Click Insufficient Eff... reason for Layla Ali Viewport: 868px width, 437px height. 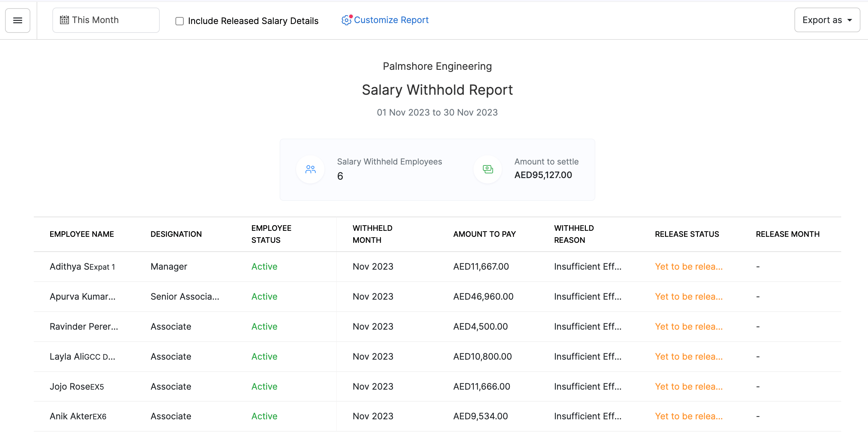587,356
